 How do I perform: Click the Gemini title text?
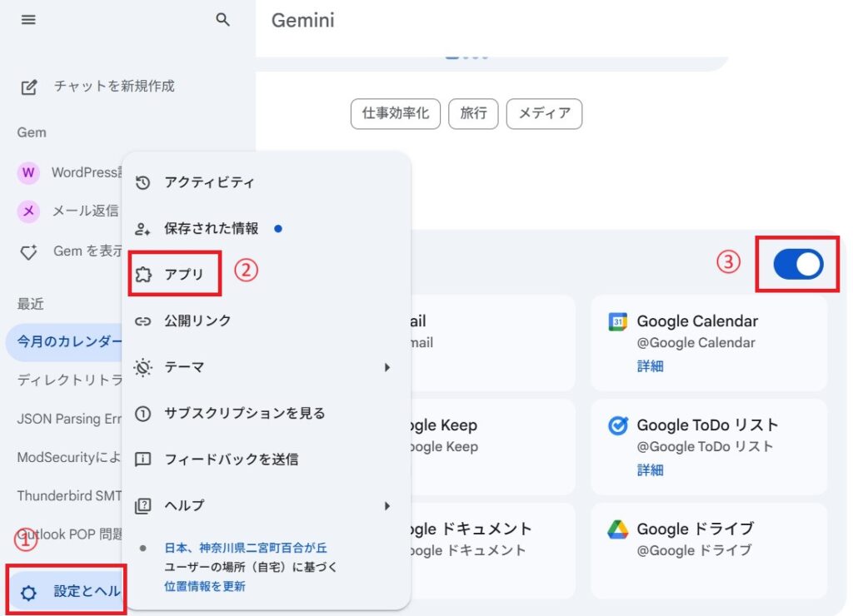tap(303, 21)
